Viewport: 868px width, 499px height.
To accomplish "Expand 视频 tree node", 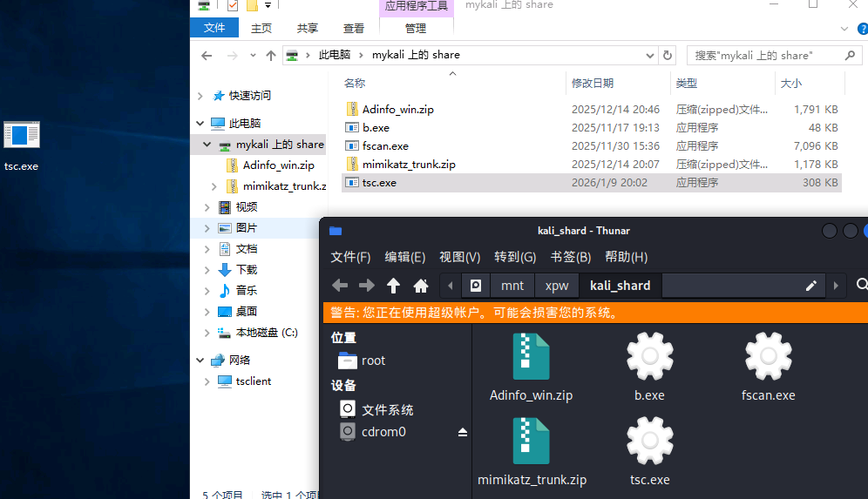I will click(207, 207).
